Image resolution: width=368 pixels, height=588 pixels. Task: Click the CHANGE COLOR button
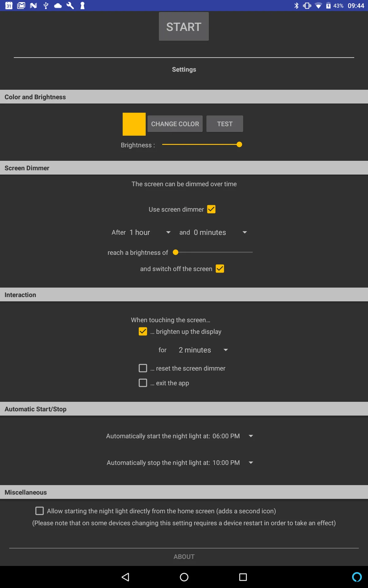175,124
